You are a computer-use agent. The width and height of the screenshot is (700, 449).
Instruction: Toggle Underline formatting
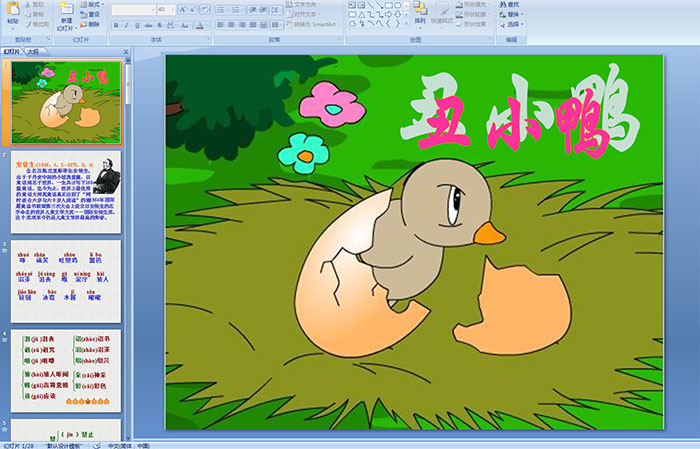(x=137, y=25)
